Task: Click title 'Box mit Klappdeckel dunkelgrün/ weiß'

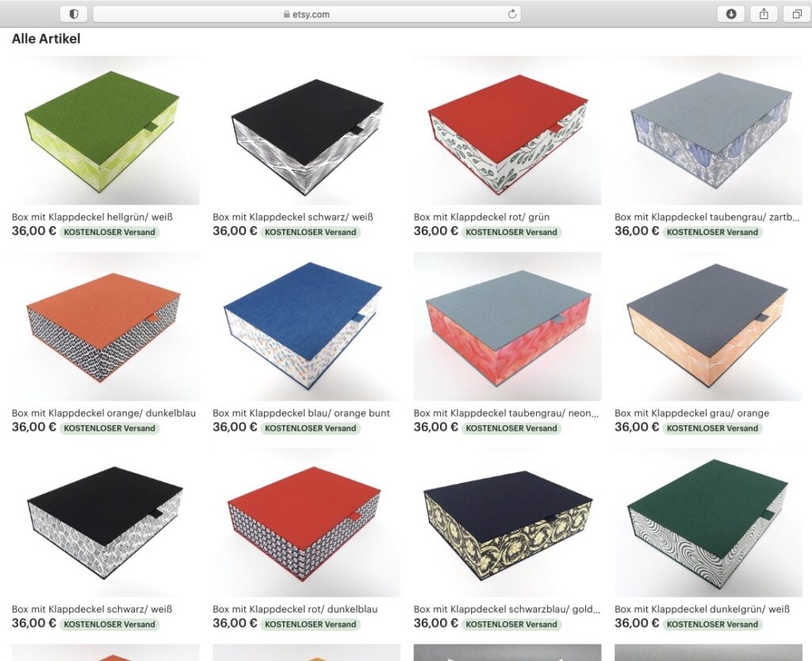Action: click(702, 609)
